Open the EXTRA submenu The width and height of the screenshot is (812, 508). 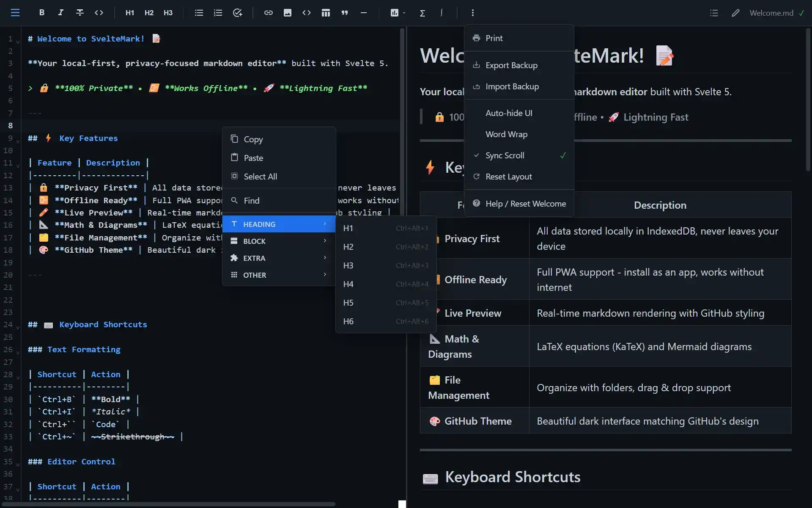click(x=279, y=258)
